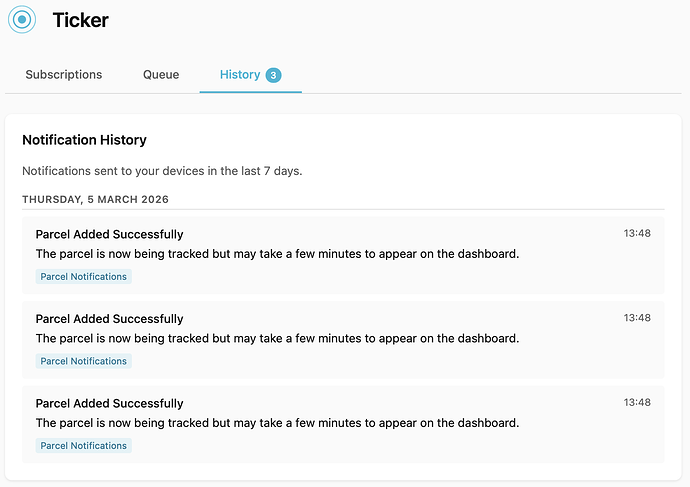The image size is (690, 487).
Task: Click the Ticker app title text
Action: click(81, 20)
